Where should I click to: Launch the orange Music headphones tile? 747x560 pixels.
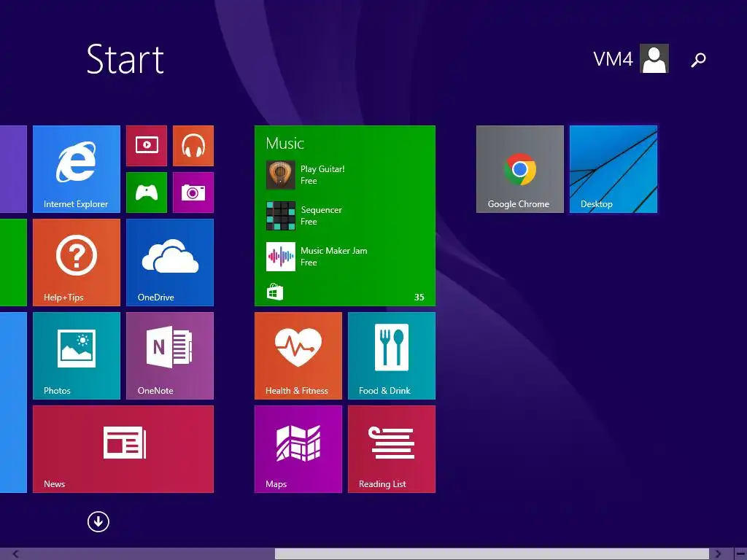click(x=193, y=146)
